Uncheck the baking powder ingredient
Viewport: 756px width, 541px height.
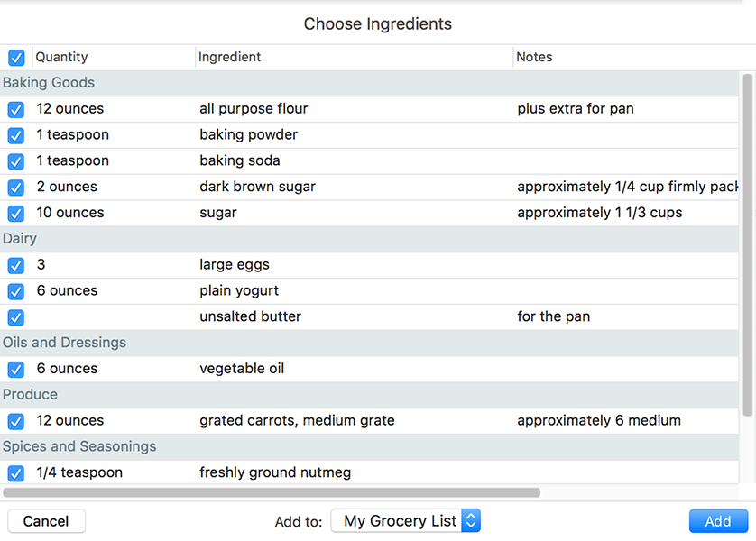15,134
